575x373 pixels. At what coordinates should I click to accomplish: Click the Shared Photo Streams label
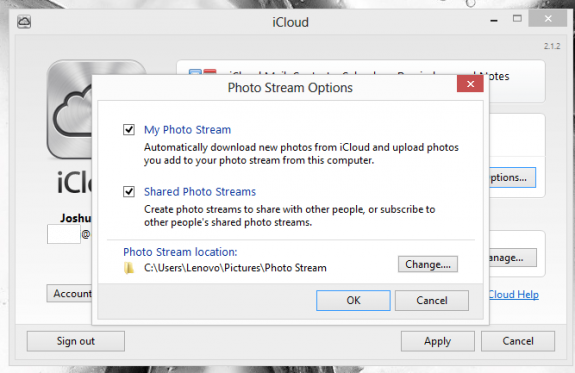point(200,192)
